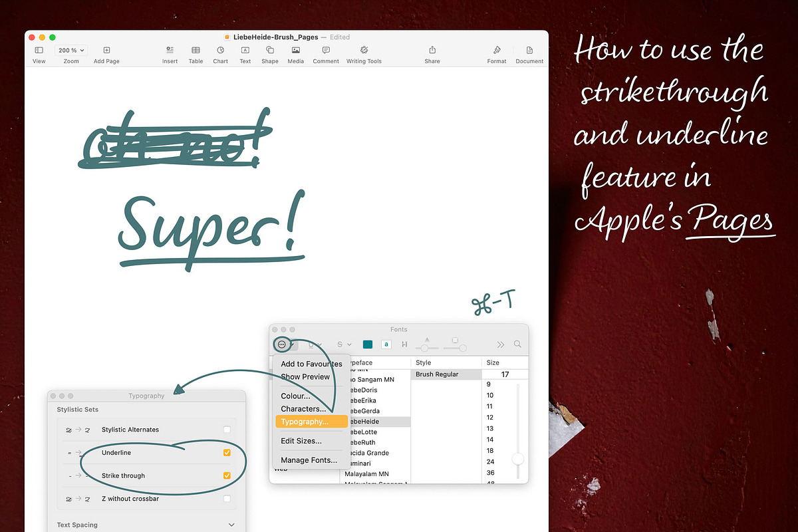Viewport: 798px width, 532px height.
Task: Choose Add to Favourites menu item
Action: [x=311, y=364]
